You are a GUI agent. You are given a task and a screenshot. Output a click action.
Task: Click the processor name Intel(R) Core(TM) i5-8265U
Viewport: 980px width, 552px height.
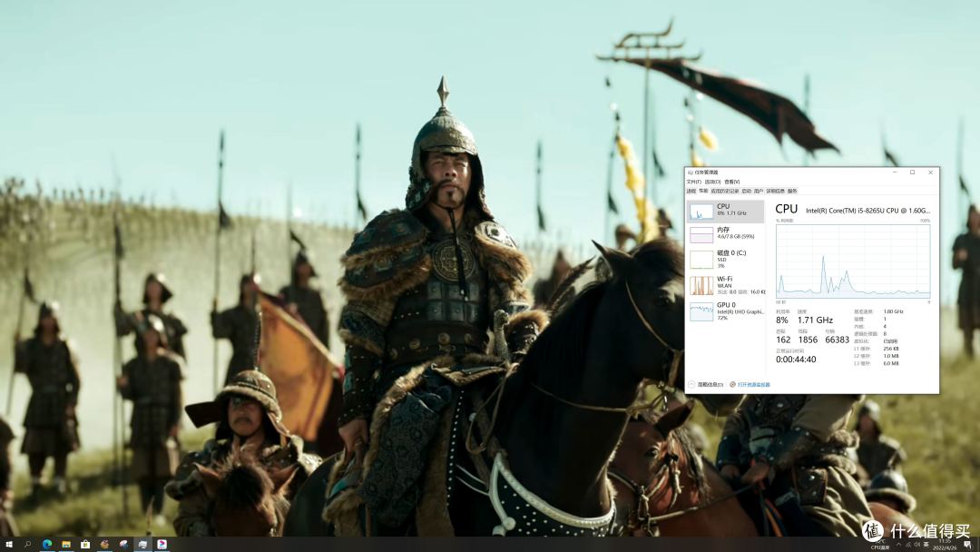coord(868,211)
